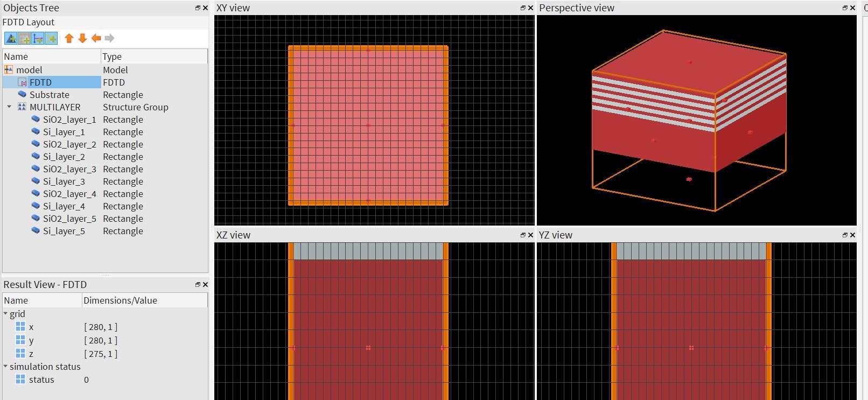Image resolution: width=868 pixels, height=400 pixels.
Task: Close the Perspective view panel
Action: [852, 8]
